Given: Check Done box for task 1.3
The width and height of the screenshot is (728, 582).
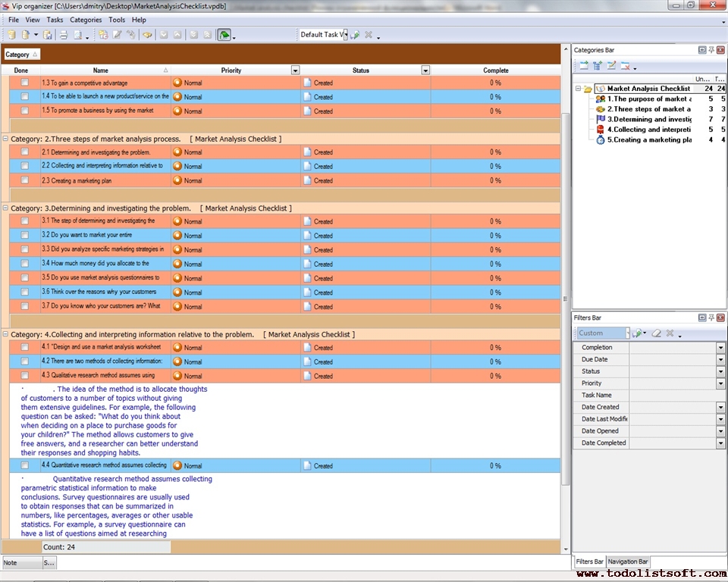Looking at the screenshot, I should [x=24, y=83].
